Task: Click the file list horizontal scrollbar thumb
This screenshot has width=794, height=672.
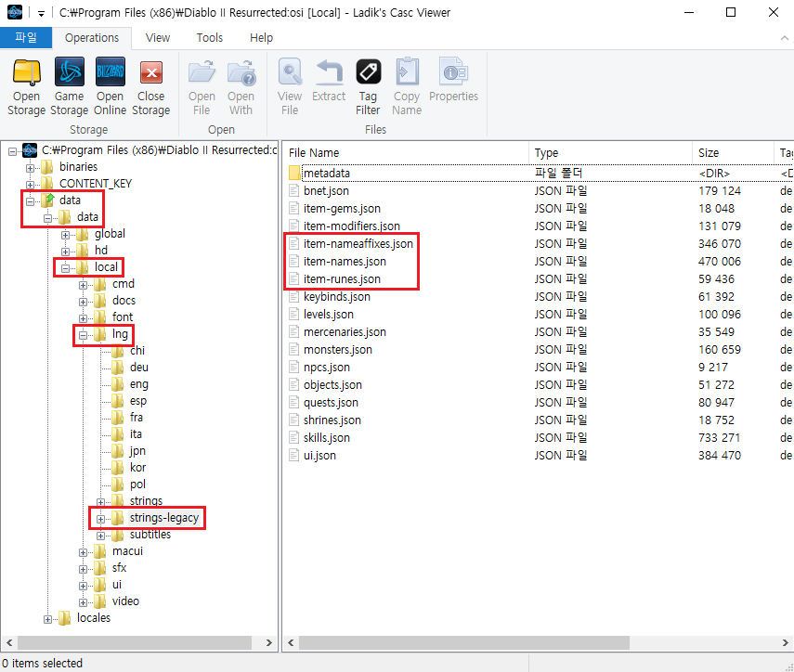Action: (x=464, y=642)
